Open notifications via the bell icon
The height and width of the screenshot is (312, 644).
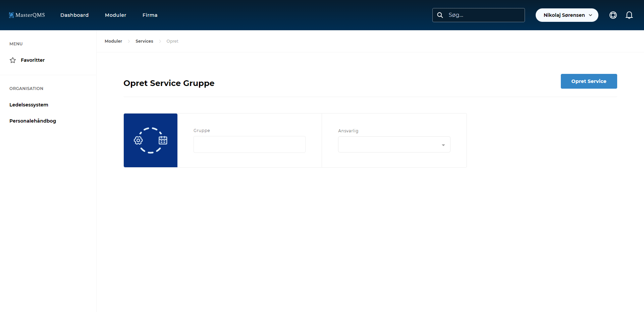click(x=629, y=15)
